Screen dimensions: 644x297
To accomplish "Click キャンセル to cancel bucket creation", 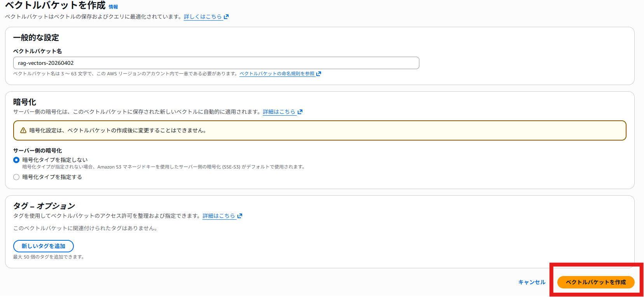I will [532, 282].
